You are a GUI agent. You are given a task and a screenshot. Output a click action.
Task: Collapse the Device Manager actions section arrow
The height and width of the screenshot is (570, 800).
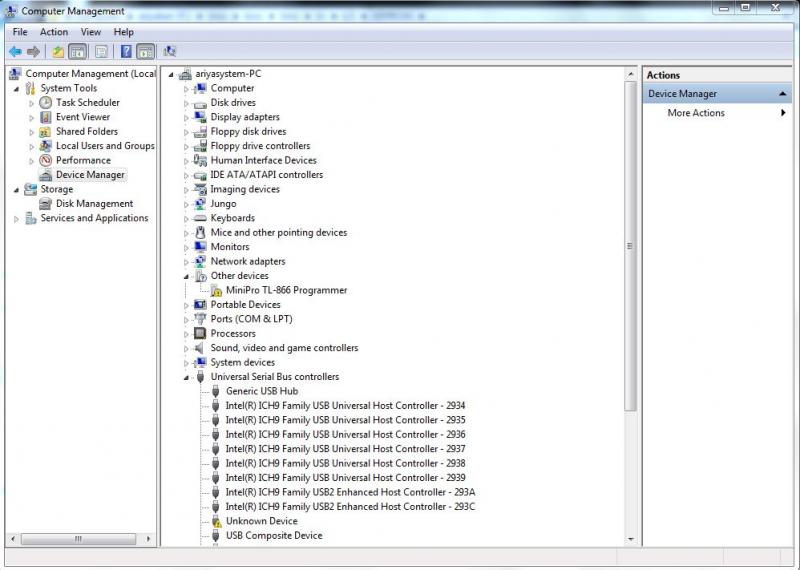coord(782,94)
